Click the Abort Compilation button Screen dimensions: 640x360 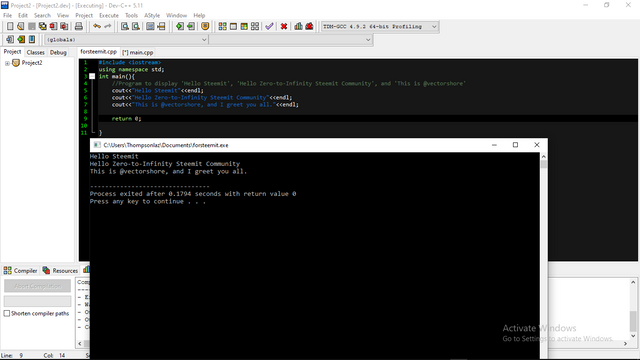click(x=38, y=286)
